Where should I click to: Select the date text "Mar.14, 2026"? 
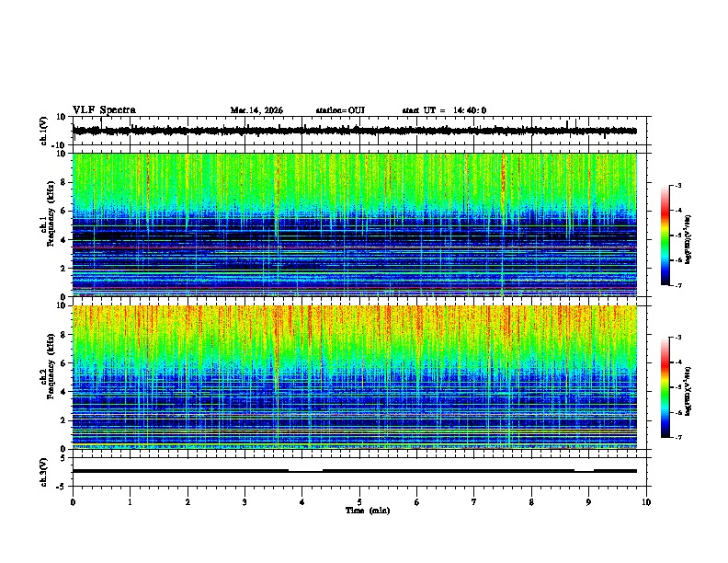(x=256, y=110)
